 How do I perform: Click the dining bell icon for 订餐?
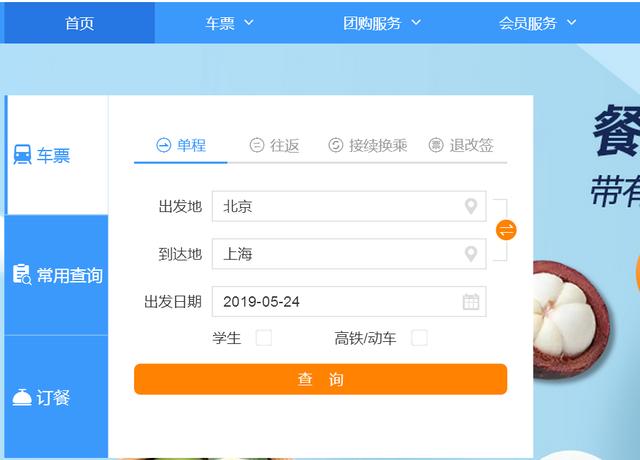[22, 398]
